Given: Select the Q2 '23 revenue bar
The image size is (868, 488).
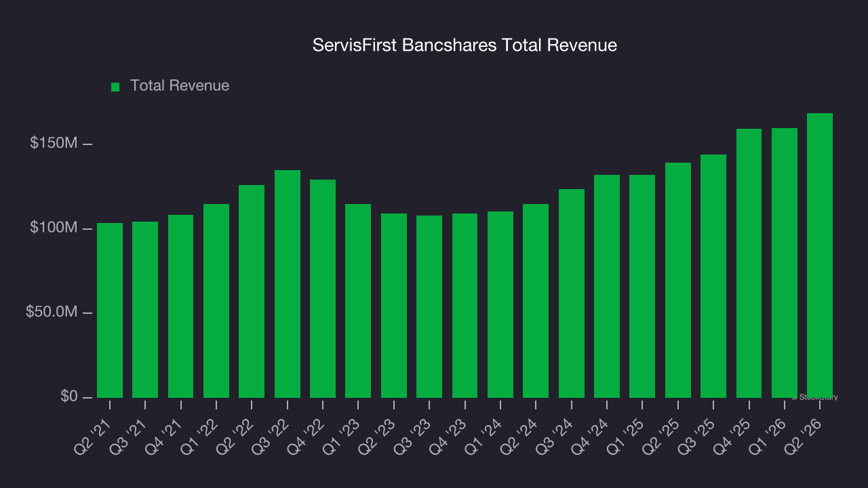Looking at the screenshot, I should point(394,306).
